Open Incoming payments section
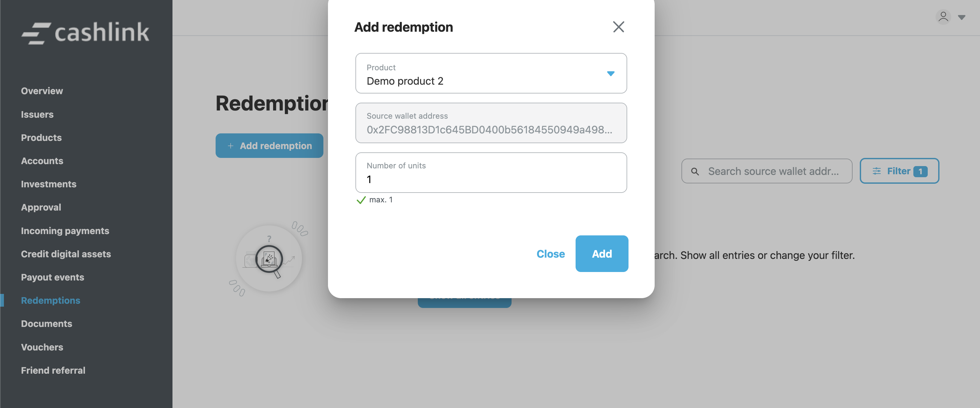980x408 pixels. pos(65,231)
